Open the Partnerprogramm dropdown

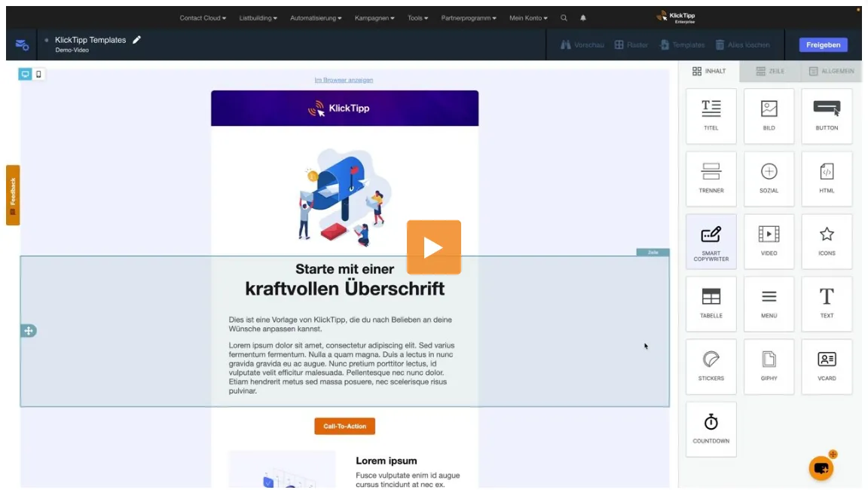pyautogui.click(x=469, y=18)
